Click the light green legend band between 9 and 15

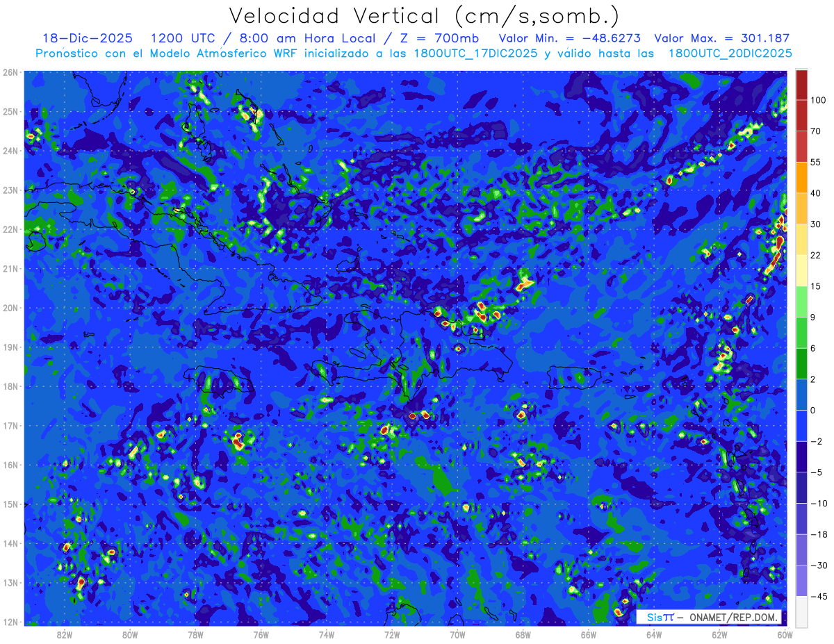pos(801,302)
